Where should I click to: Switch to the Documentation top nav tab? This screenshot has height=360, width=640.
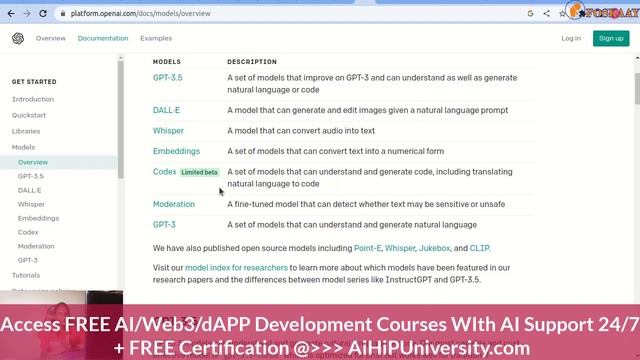103,38
